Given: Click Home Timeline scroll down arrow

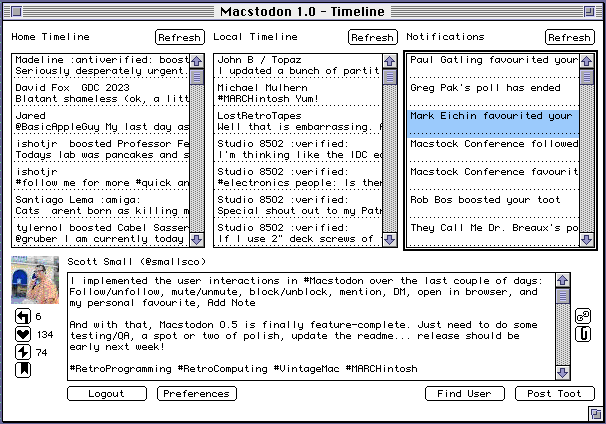Looking at the screenshot, I should pos(197,240).
